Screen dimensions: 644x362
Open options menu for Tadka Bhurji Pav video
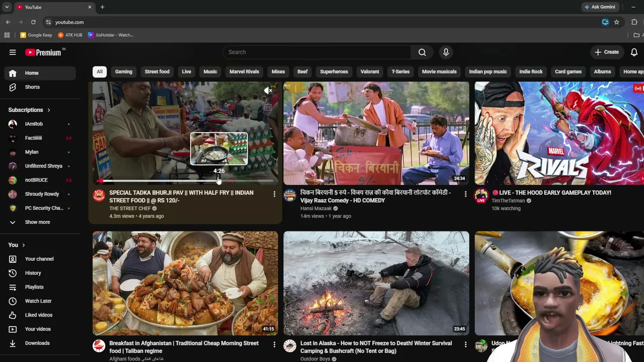(x=274, y=194)
